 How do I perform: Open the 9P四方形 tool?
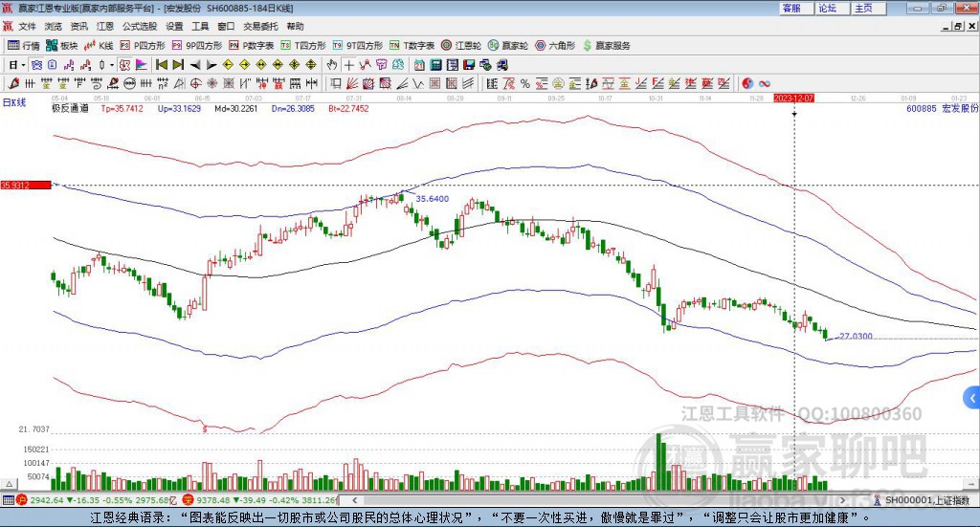[197, 46]
